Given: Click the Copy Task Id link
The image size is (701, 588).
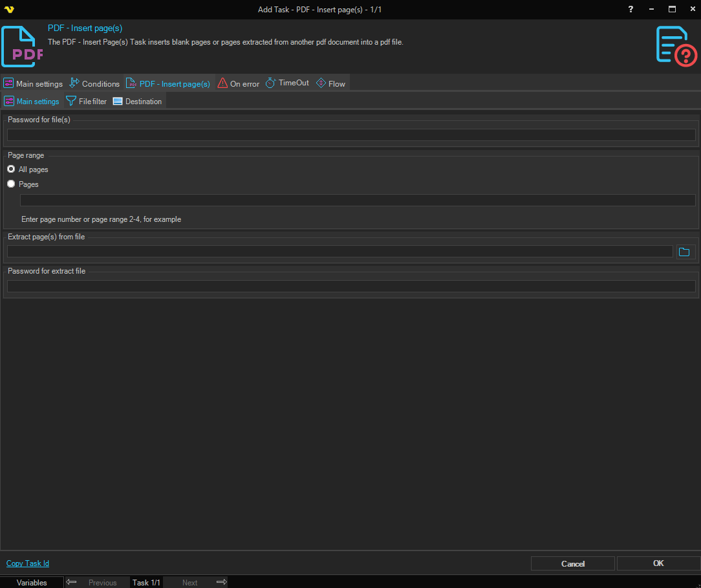Looking at the screenshot, I should tap(28, 563).
